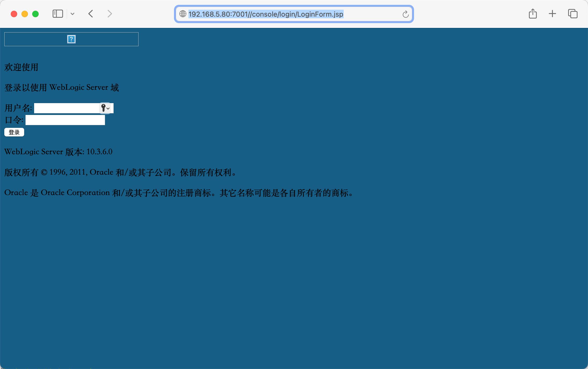
Task: Reload the WebLogic login page
Action: click(x=405, y=14)
